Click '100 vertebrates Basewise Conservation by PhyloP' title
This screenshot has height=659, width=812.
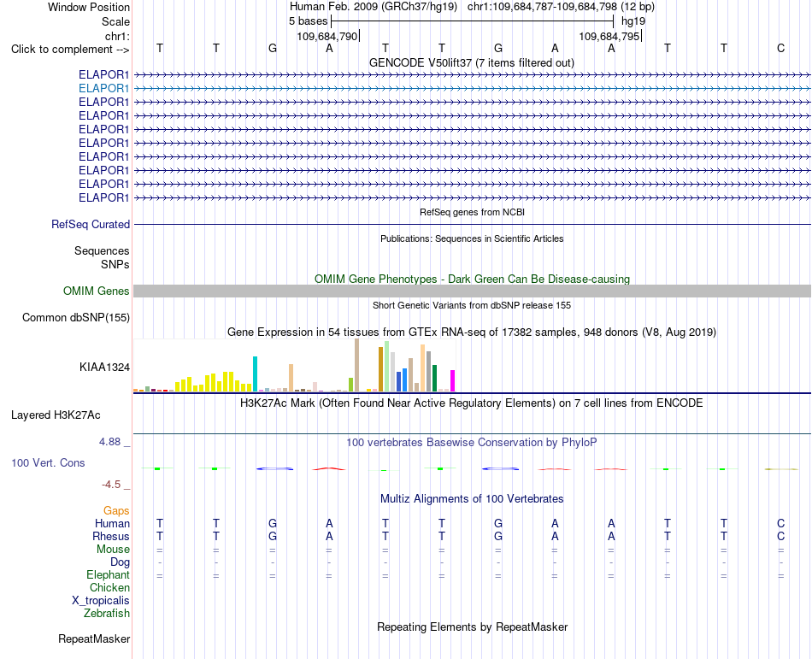click(x=472, y=442)
